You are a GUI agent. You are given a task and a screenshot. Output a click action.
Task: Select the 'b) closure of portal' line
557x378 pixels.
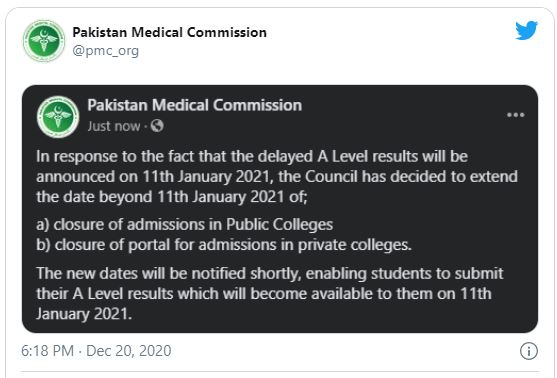tap(224, 245)
